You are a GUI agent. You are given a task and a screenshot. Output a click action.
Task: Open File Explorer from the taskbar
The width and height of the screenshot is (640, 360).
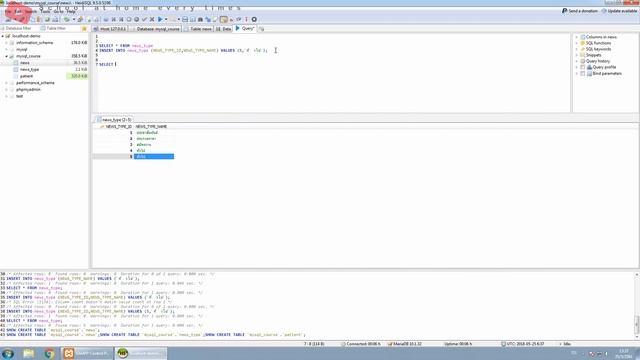click(x=29, y=353)
